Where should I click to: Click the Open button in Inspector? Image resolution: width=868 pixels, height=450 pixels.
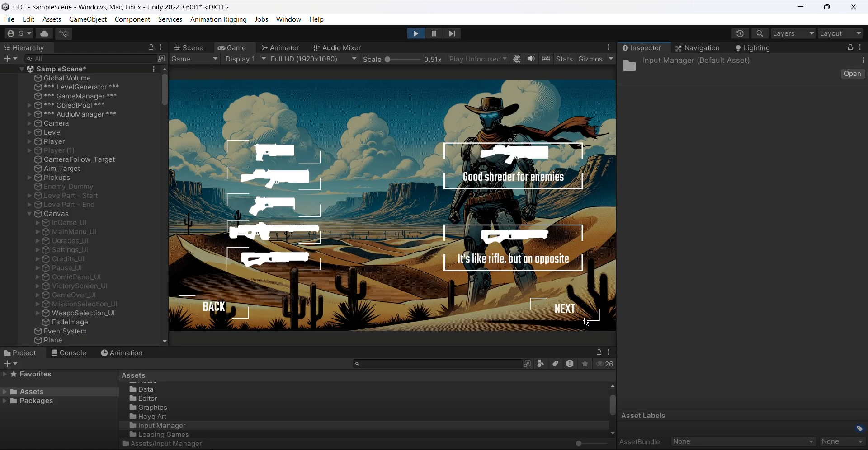pos(853,74)
